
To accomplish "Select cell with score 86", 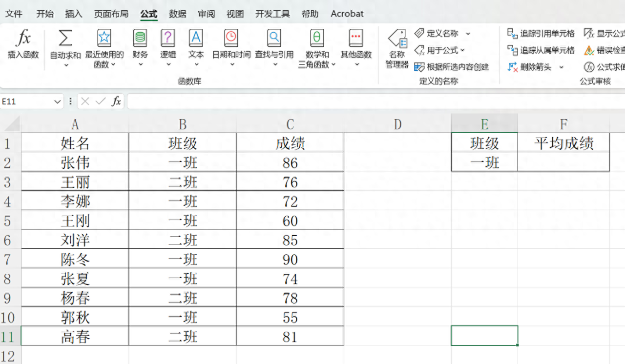I will pos(290,162).
